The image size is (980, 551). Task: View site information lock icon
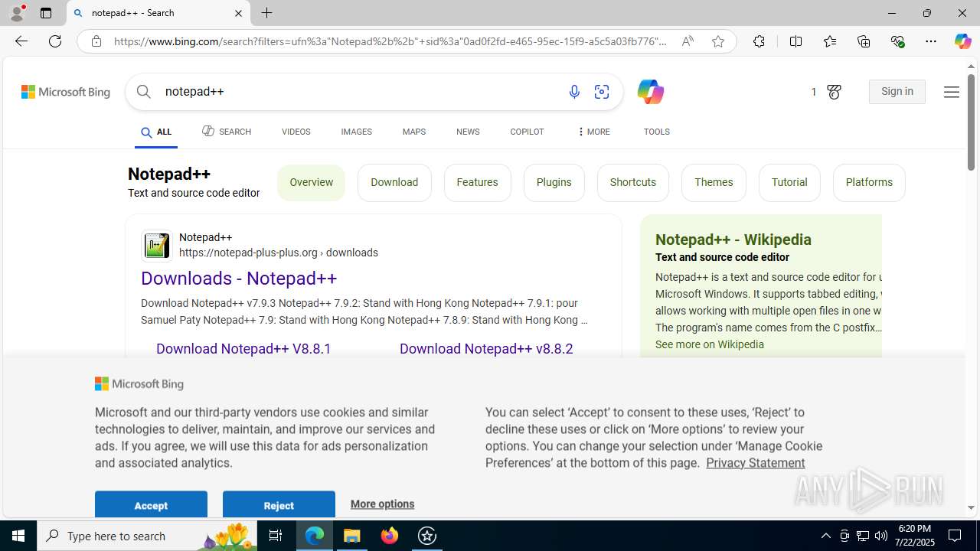pyautogui.click(x=96, y=41)
